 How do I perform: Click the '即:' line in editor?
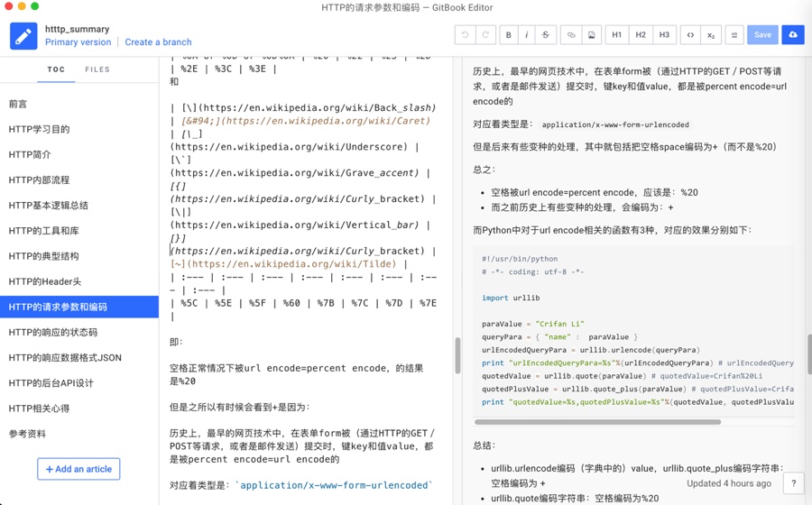[176, 342]
